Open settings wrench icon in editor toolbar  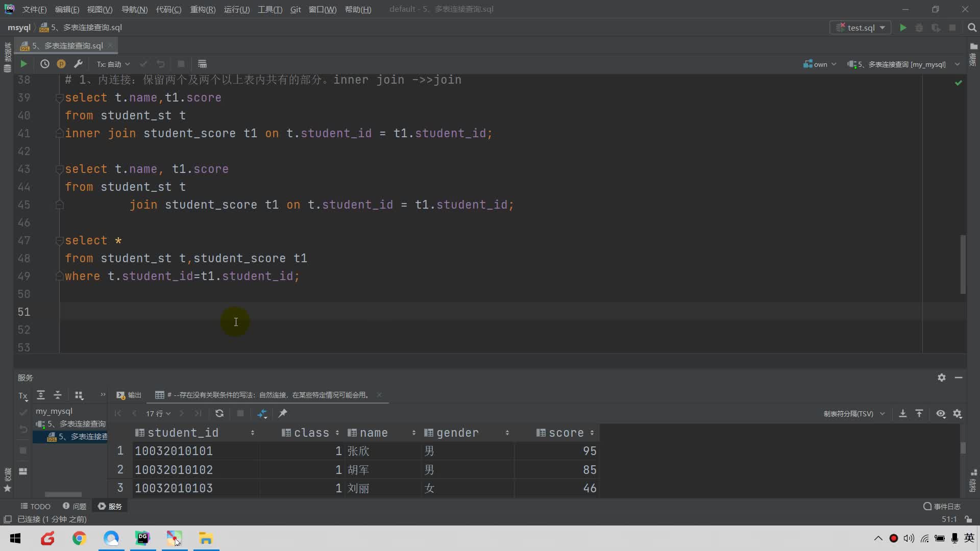78,64
